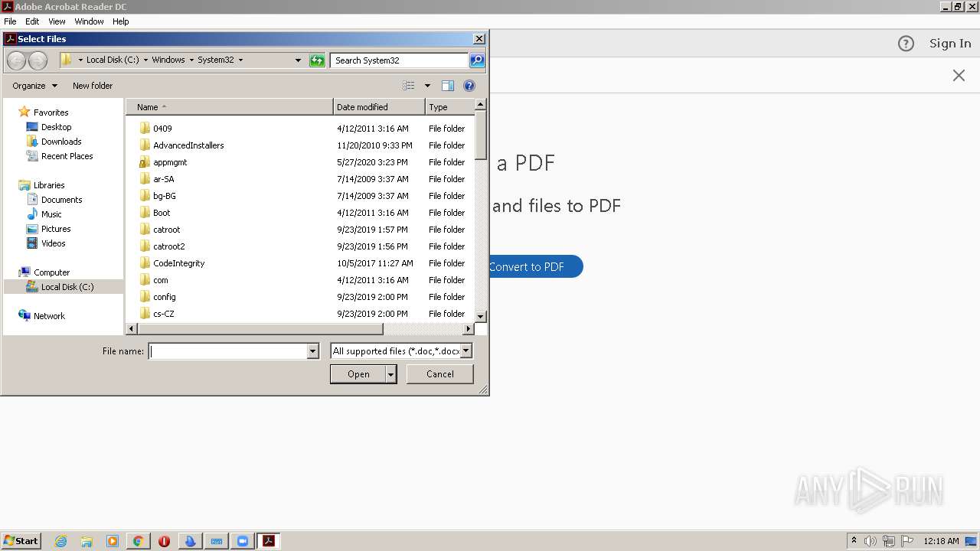Click the Search System32 field
Image resolution: width=980 pixels, height=551 pixels.
[399, 60]
